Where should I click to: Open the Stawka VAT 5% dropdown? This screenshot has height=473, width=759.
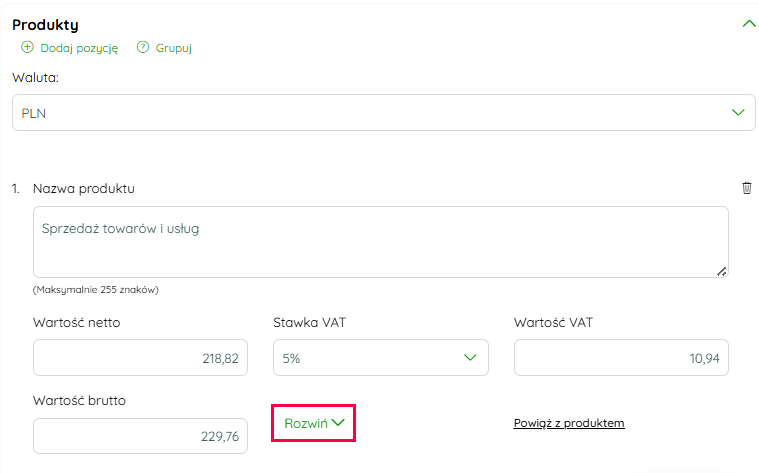coord(380,357)
